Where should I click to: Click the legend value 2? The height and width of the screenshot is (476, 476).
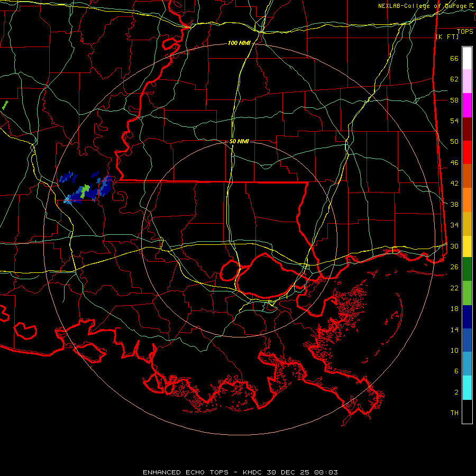pos(456,392)
